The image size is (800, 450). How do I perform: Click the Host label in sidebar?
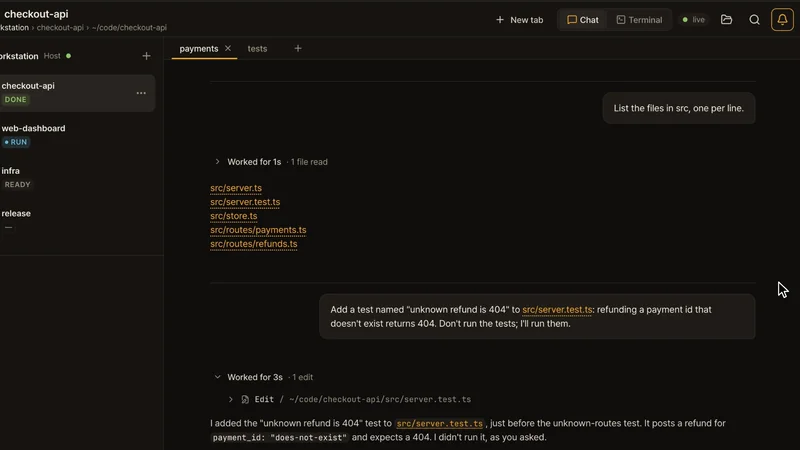tap(52, 56)
